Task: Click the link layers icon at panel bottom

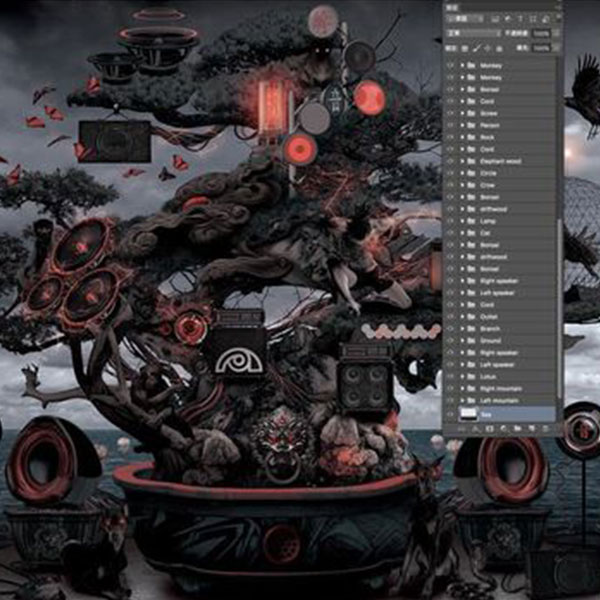Action: (x=462, y=429)
